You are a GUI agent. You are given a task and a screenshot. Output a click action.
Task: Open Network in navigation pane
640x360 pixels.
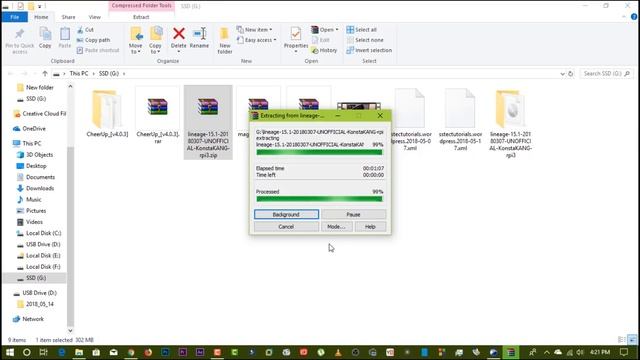[28, 319]
